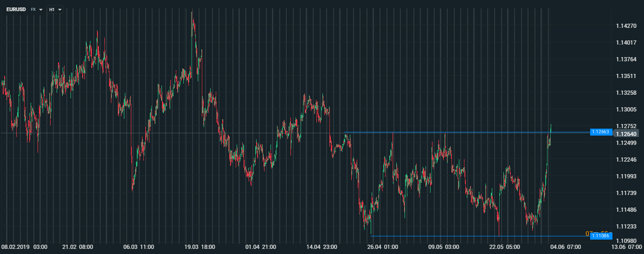Select the 1.11086 blue level tag
The width and height of the screenshot is (644, 254).
pos(601,236)
